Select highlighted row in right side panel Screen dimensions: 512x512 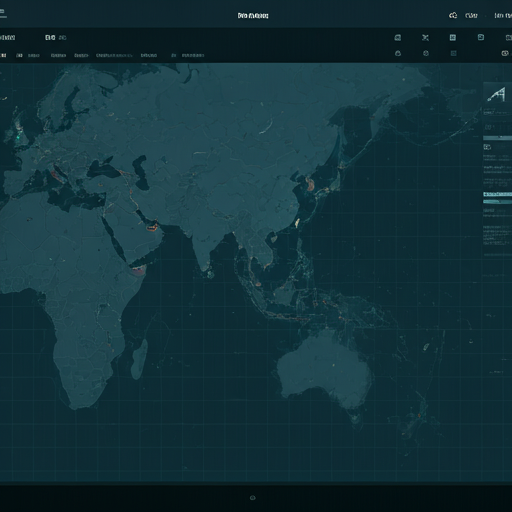(x=497, y=194)
